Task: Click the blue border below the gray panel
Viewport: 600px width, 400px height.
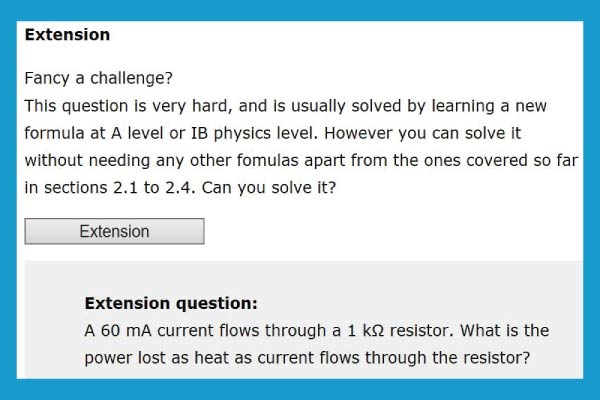Action: (x=300, y=390)
